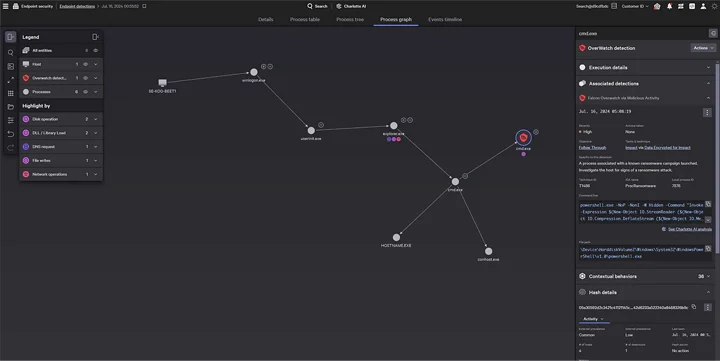This screenshot has height=361, width=720.
Task: Toggle visibility of All entities
Action: [96, 51]
